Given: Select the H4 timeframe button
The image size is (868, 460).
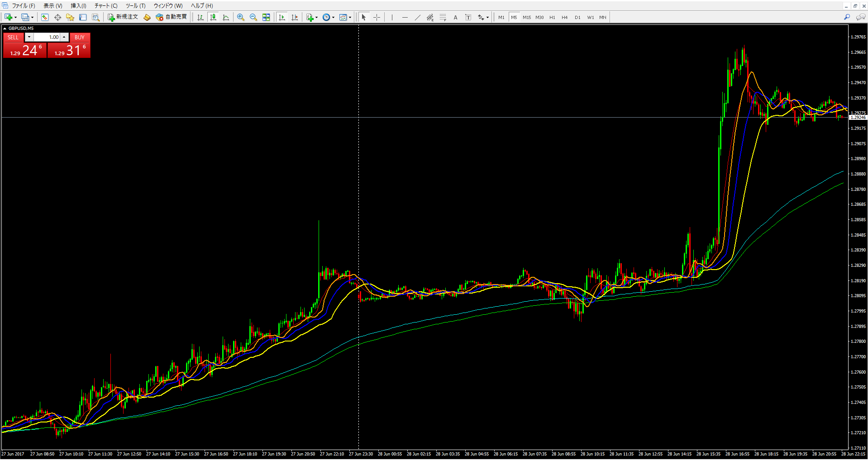Looking at the screenshot, I should tap(565, 17).
